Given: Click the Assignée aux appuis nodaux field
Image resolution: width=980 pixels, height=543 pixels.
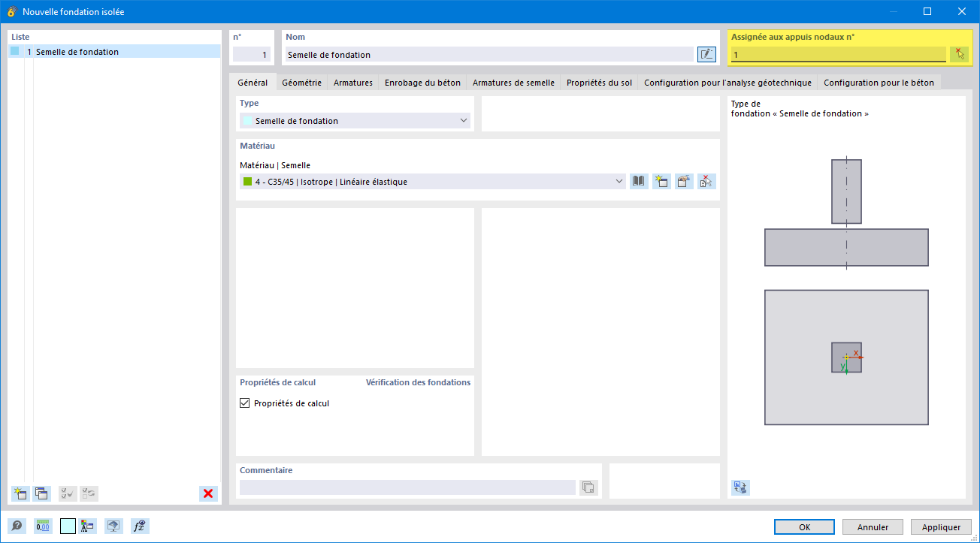Looking at the screenshot, I should click(x=838, y=54).
